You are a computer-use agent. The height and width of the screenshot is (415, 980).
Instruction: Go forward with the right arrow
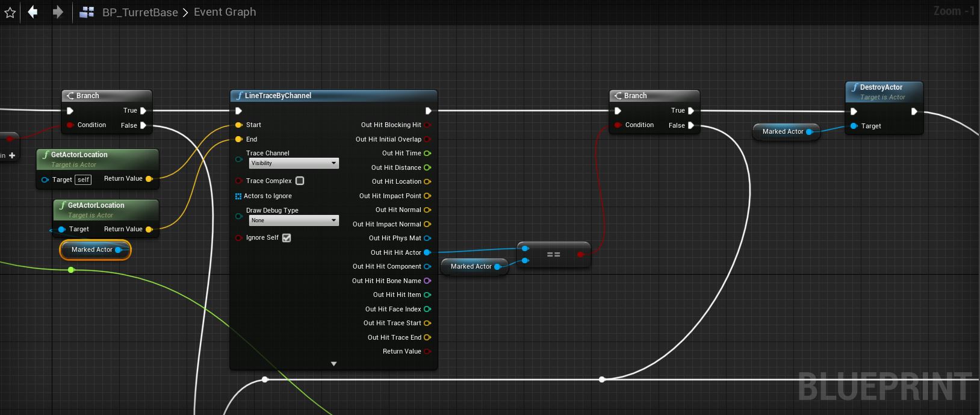pos(58,11)
